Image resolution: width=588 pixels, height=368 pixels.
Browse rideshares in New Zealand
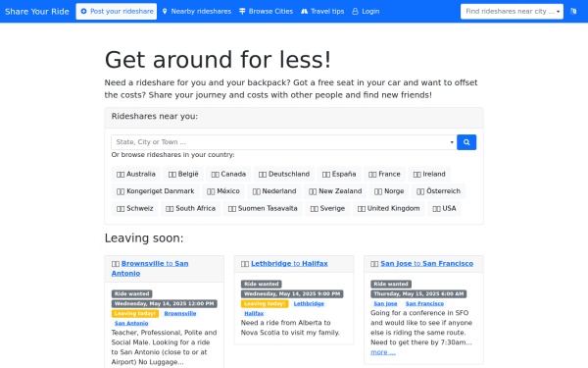coord(335,191)
